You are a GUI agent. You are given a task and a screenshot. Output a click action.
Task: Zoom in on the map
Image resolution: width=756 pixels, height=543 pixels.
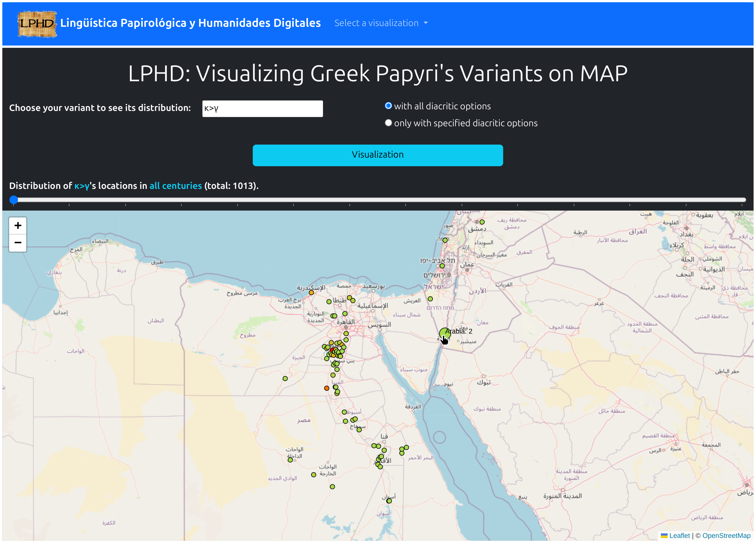click(18, 226)
